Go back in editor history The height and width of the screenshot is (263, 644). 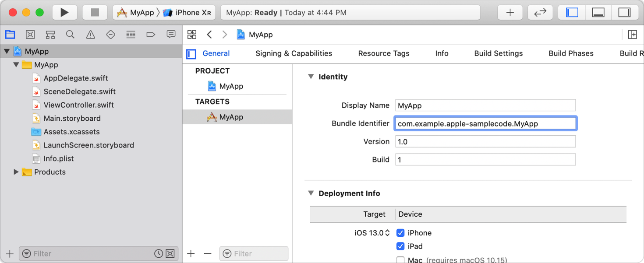pyautogui.click(x=209, y=35)
